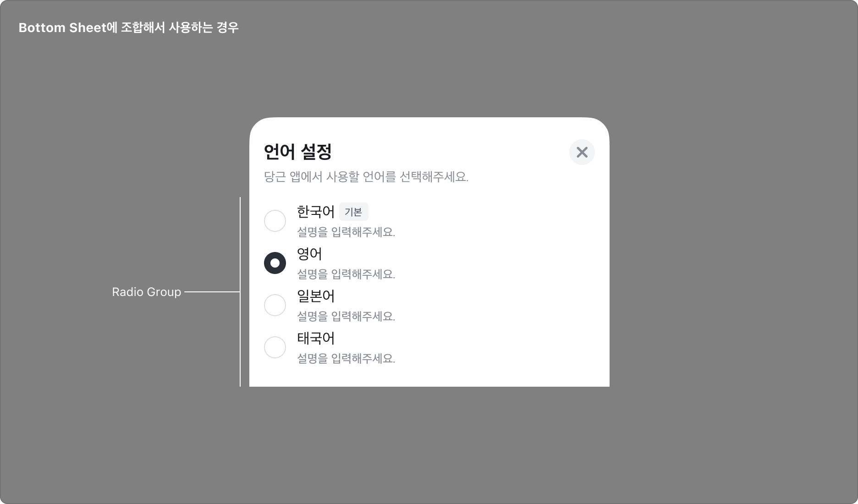Select the 한국어 radio button
This screenshot has width=858, height=504.
pos(275,221)
